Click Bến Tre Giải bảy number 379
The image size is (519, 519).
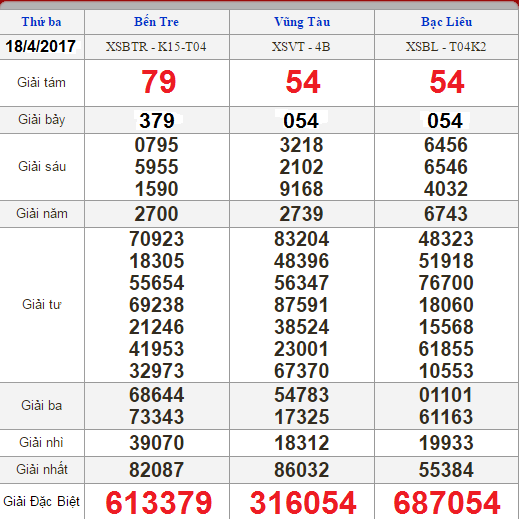pos(157,121)
